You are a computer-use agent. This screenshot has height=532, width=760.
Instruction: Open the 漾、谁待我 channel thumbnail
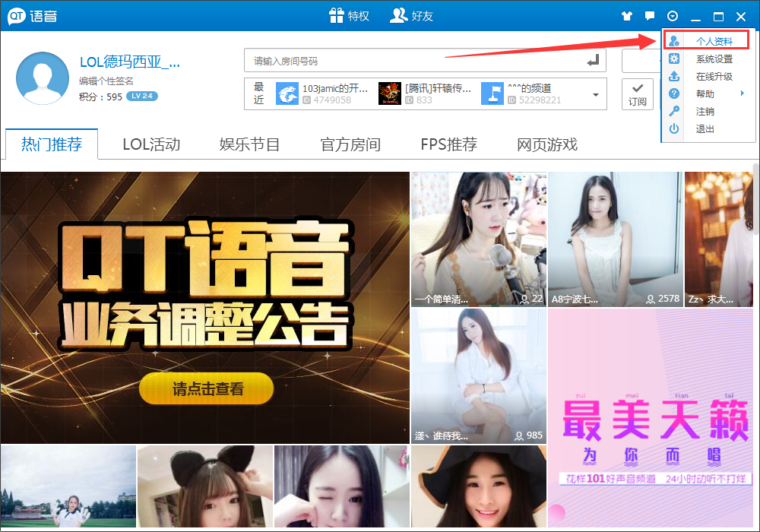478,375
